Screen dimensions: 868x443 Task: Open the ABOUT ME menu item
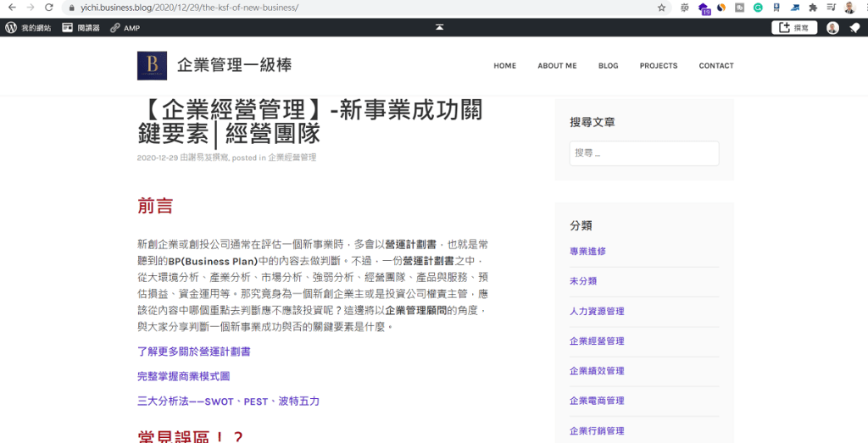(557, 66)
